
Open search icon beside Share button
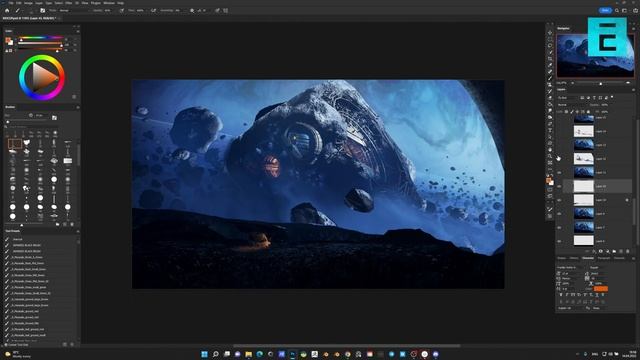(x=617, y=11)
